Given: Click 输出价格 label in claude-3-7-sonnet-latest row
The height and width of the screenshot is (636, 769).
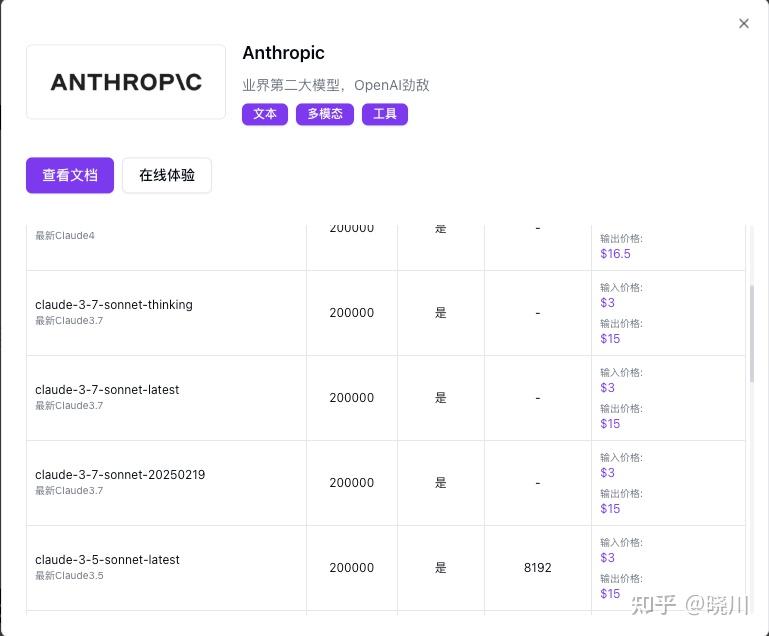Looking at the screenshot, I should click(621, 408).
